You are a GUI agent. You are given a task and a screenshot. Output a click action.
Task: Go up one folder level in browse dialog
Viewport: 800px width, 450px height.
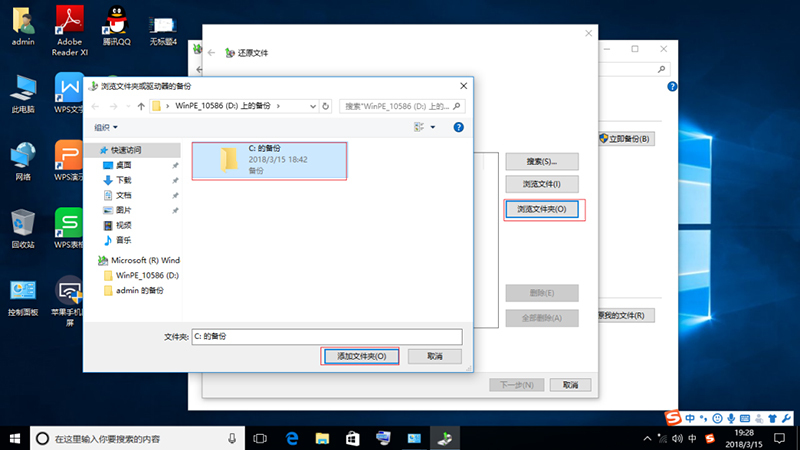[x=141, y=106]
